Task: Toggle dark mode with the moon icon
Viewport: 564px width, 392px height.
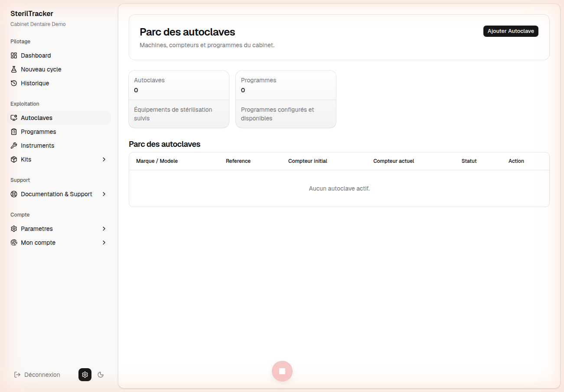Action: 101,375
